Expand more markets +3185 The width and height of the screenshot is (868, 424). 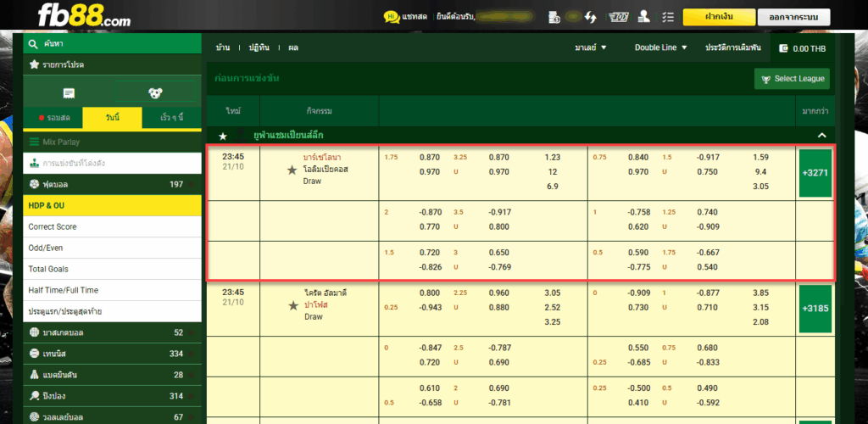coord(815,309)
